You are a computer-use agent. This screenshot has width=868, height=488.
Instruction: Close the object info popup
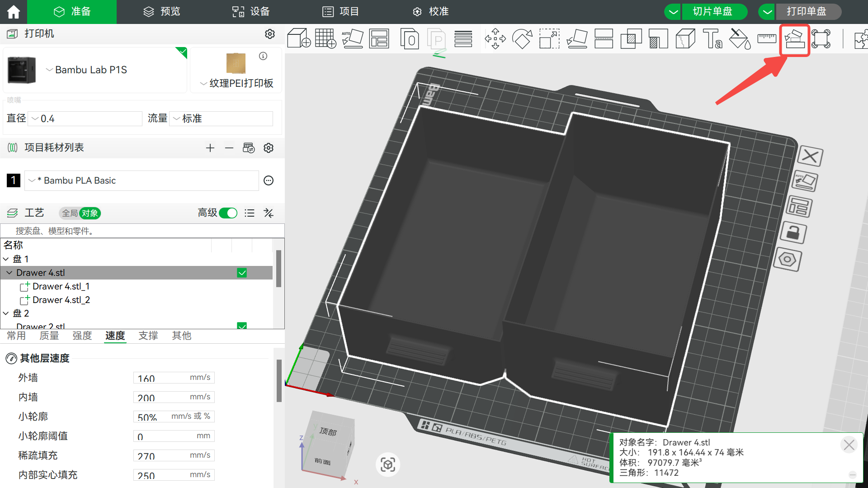click(849, 445)
